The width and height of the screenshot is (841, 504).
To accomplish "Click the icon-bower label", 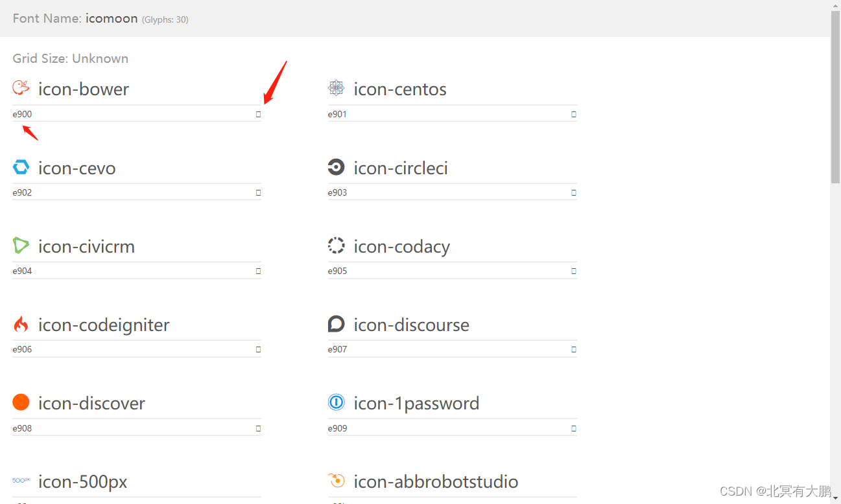I will tap(84, 89).
